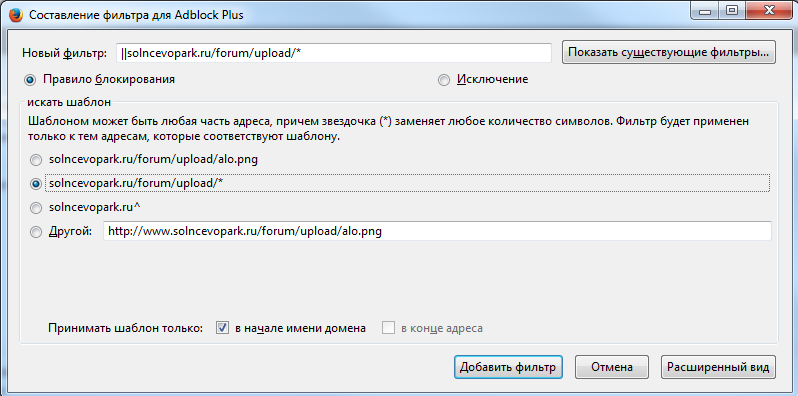Click the Новый фильтр label
Viewport: 798px width, 396px height.
click(65, 53)
